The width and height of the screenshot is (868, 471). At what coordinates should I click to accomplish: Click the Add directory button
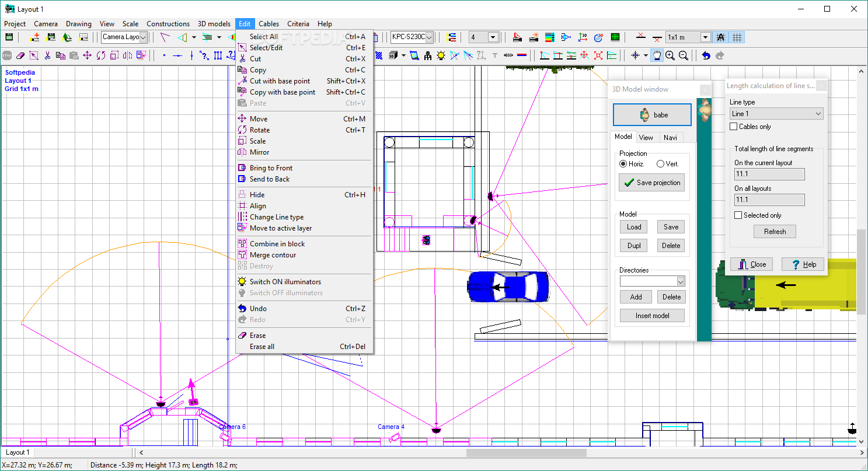(x=636, y=297)
